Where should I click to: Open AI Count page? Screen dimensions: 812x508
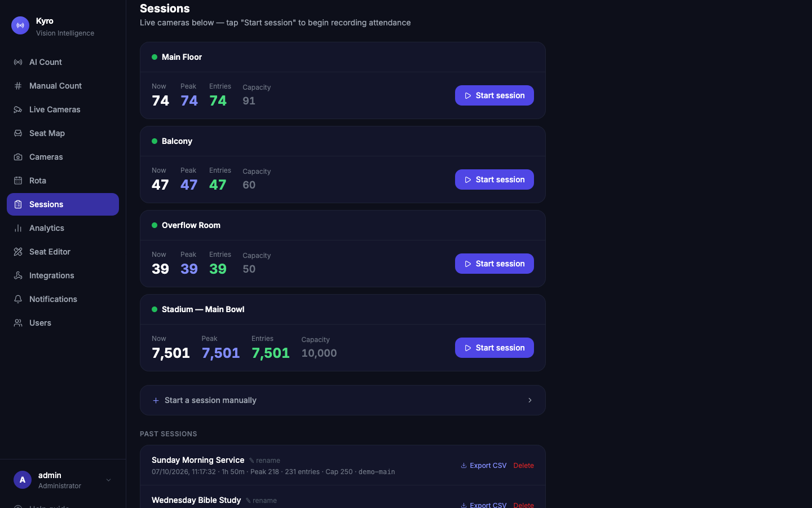click(x=63, y=62)
